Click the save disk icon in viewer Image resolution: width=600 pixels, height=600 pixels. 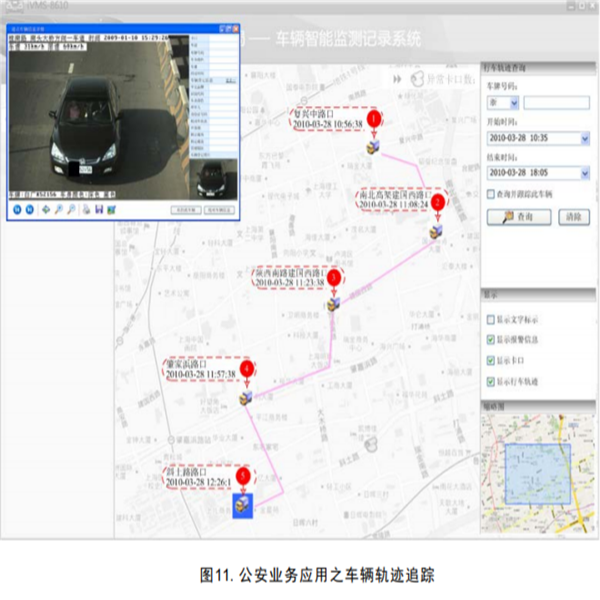99,210
